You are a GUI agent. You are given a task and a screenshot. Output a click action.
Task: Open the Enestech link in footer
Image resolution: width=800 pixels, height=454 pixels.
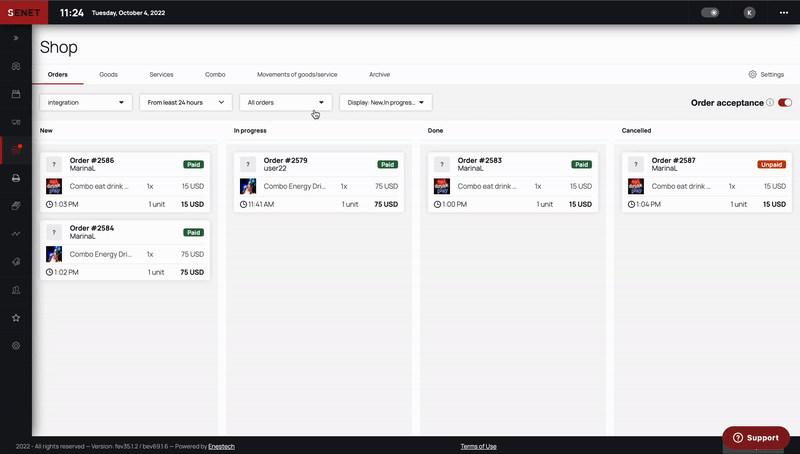221,446
